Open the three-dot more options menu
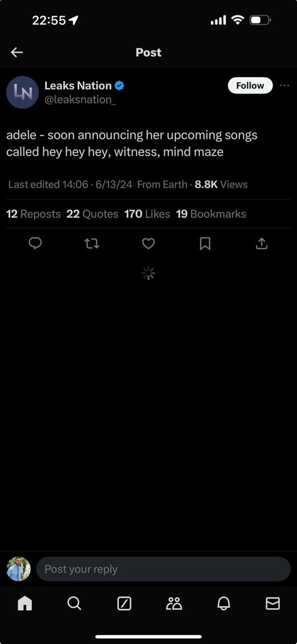This screenshot has width=297, height=644. [x=284, y=85]
